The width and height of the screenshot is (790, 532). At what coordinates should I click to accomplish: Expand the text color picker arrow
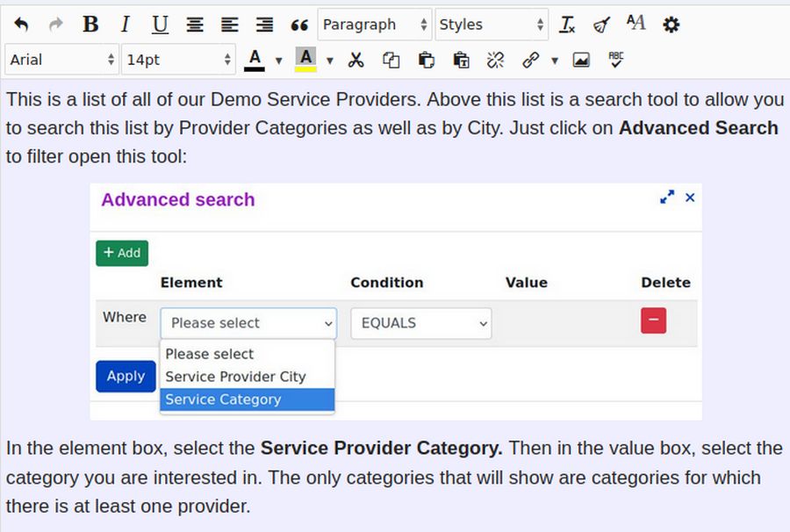pyautogui.click(x=279, y=61)
